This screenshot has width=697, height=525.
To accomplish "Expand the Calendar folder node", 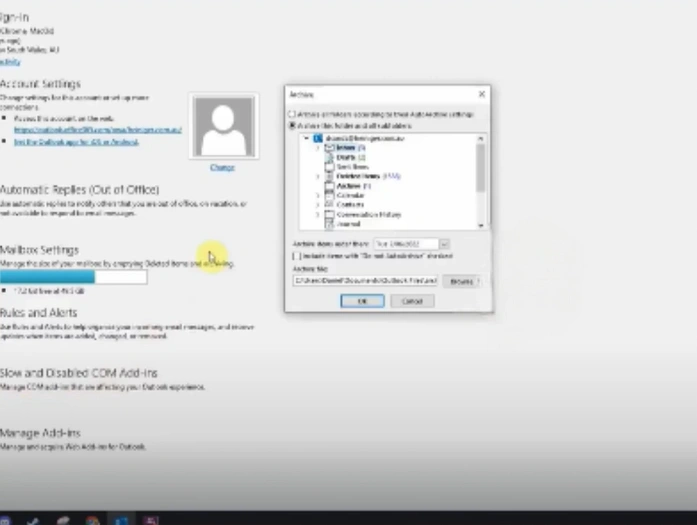I will (317, 196).
